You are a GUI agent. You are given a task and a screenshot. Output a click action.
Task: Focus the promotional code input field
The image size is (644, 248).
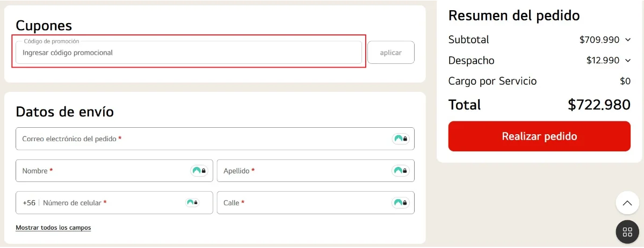188,53
